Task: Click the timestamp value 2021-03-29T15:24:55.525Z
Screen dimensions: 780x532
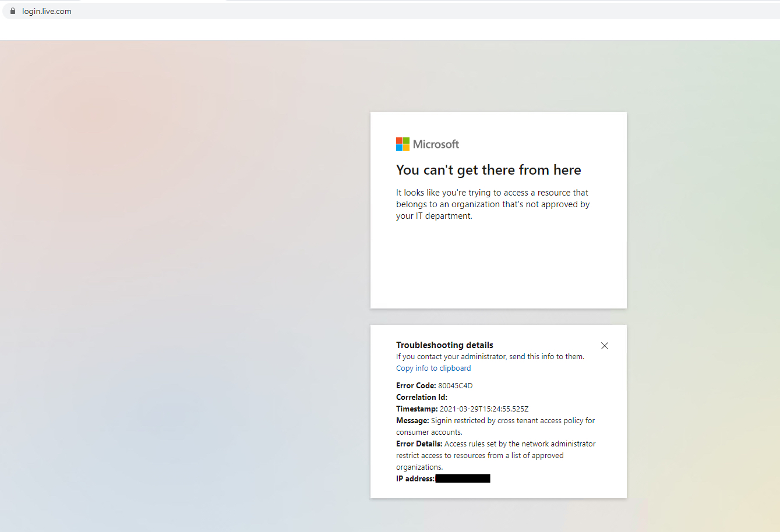Action: point(483,409)
